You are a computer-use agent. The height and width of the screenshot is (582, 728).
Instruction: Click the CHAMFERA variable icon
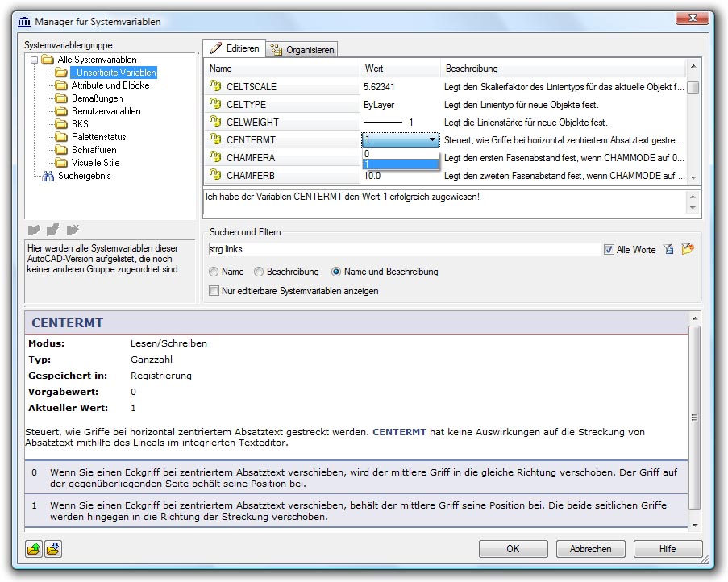[215, 157]
